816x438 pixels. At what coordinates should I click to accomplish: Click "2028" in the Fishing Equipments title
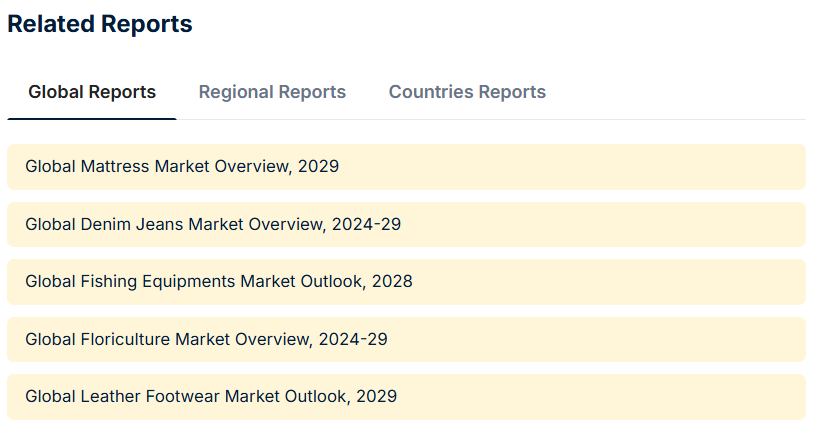point(392,282)
